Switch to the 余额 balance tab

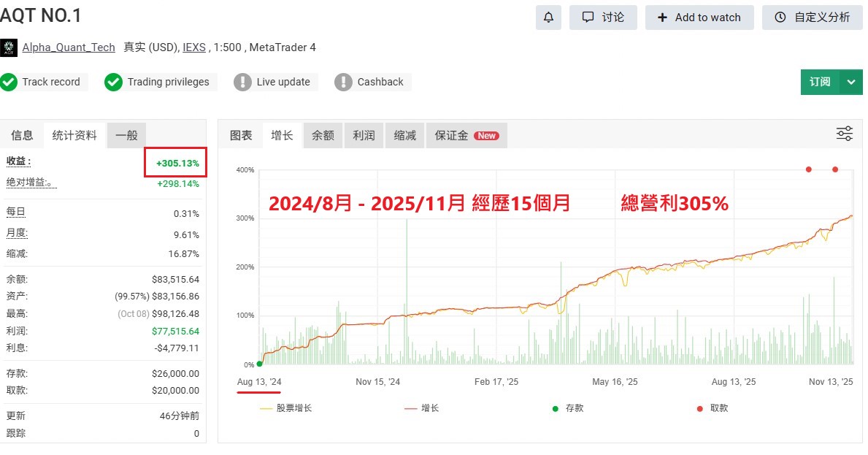(x=323, y=135)
